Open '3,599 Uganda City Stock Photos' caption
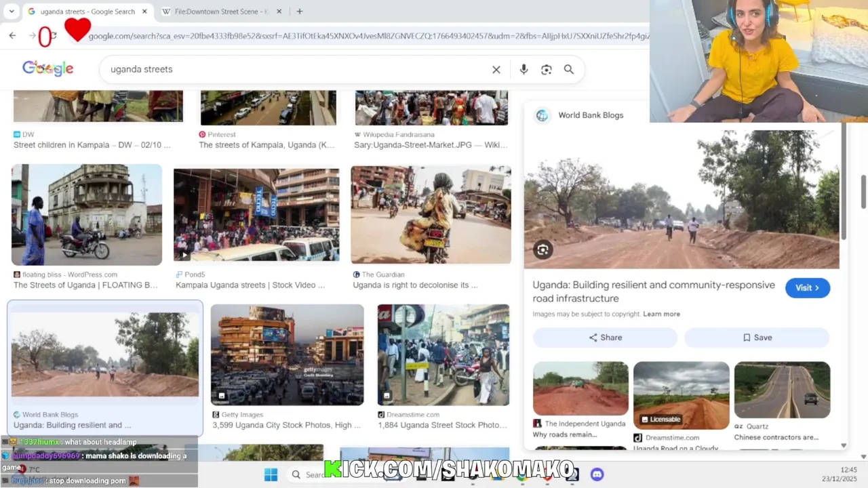868x488 pixels. click(287, 426)
